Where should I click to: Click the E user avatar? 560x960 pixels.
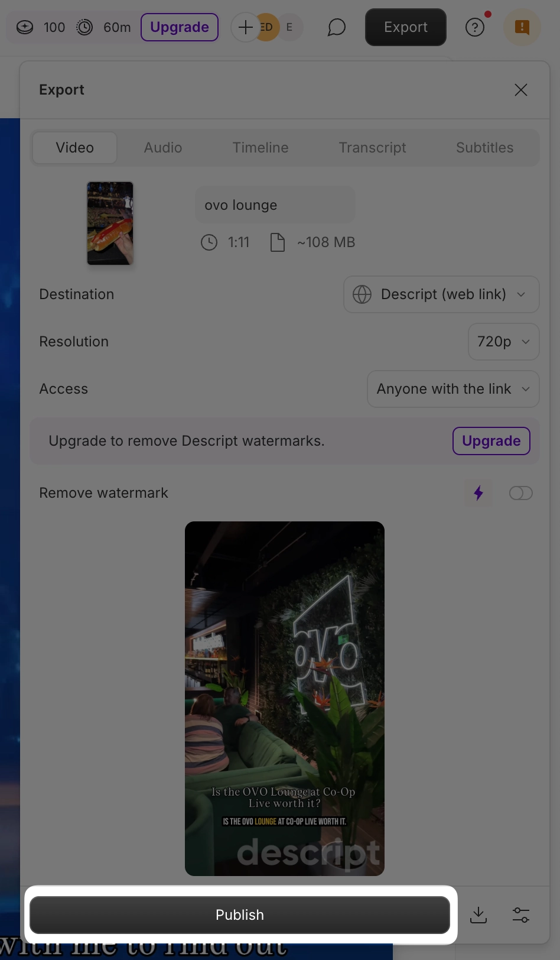click(x=289, y=27)
